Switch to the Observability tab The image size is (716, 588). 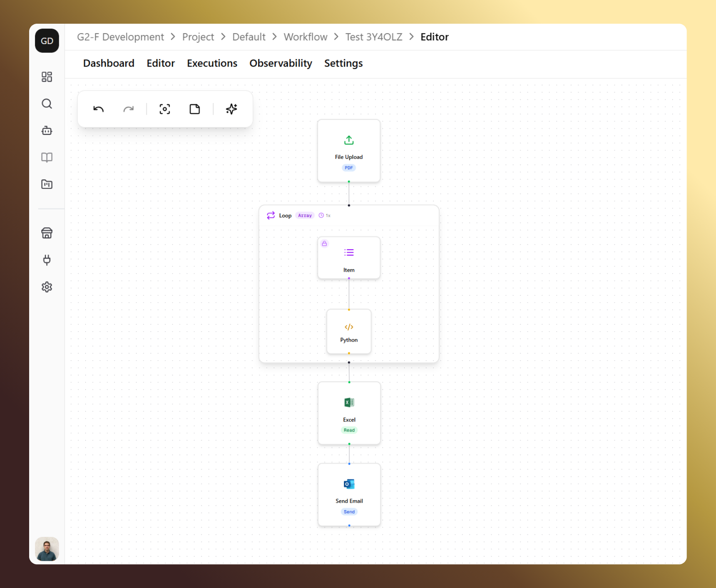(x=281, y=63)
